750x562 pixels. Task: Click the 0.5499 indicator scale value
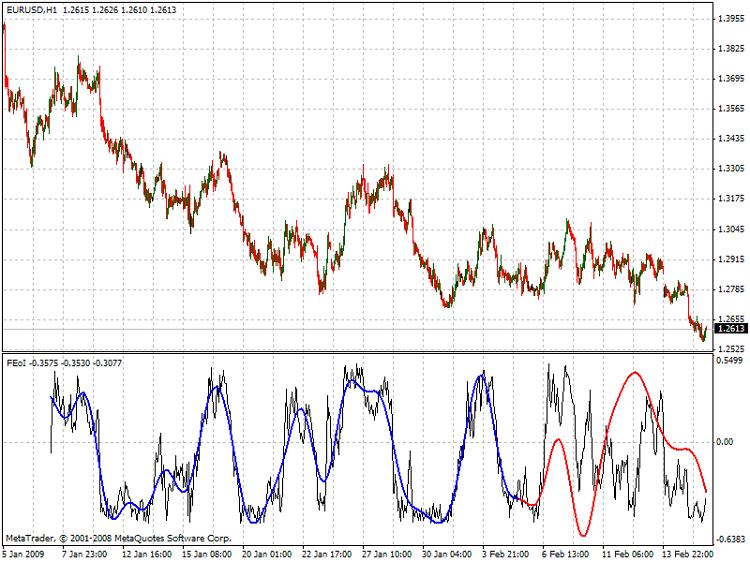728,360
